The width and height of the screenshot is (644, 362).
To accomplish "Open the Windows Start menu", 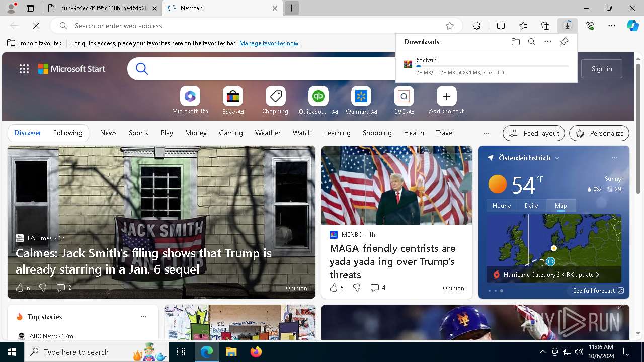I will click(12, 352).
